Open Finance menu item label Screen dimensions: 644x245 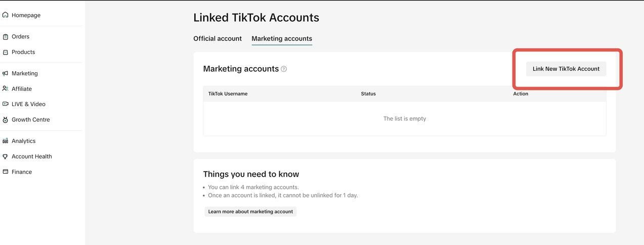point(22,172)
